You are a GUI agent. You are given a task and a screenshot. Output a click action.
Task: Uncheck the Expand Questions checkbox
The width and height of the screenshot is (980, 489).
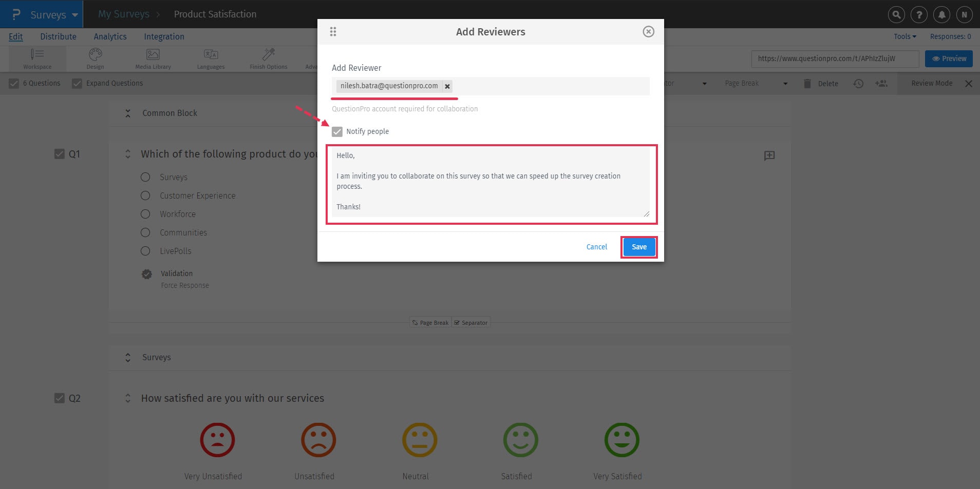pos(77,83)
